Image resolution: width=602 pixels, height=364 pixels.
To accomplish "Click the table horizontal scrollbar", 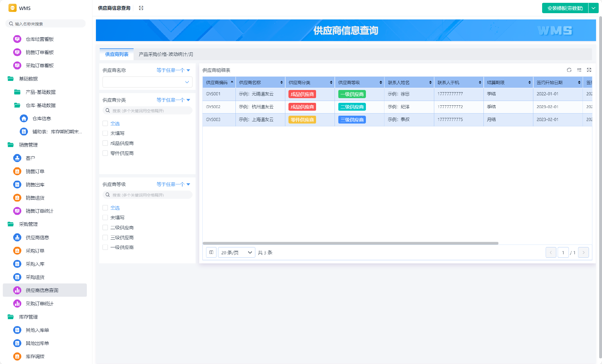I will 350,243.
